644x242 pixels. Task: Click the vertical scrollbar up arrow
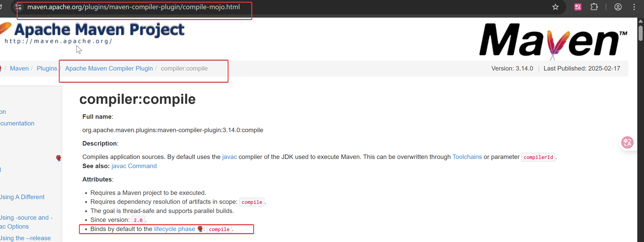coord(640,21)
